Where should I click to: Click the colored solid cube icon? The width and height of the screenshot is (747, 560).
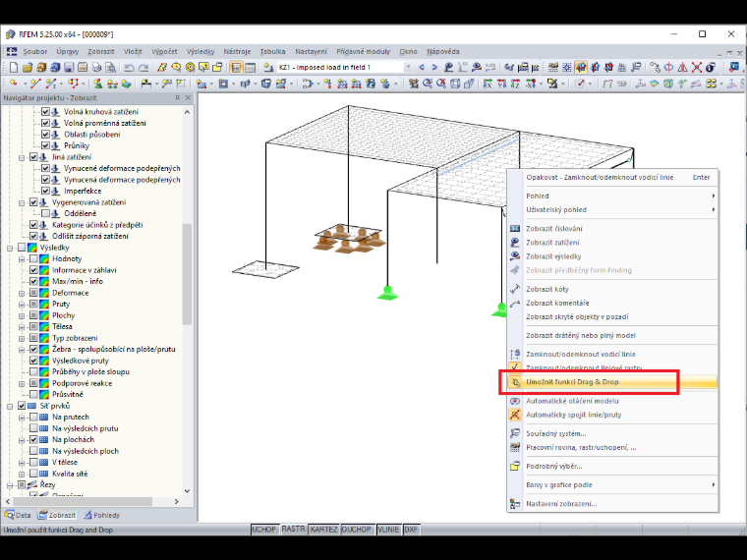668,84
